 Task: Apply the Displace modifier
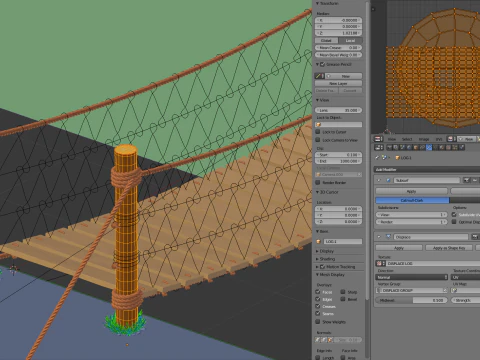[x=399, y=248]
